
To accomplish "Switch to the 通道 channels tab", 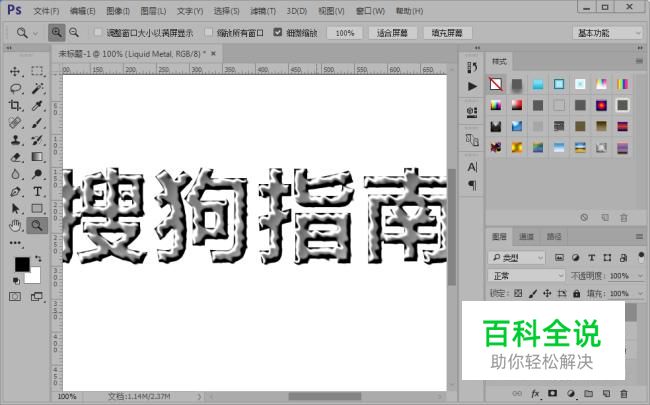I will (x=526, y=237).
